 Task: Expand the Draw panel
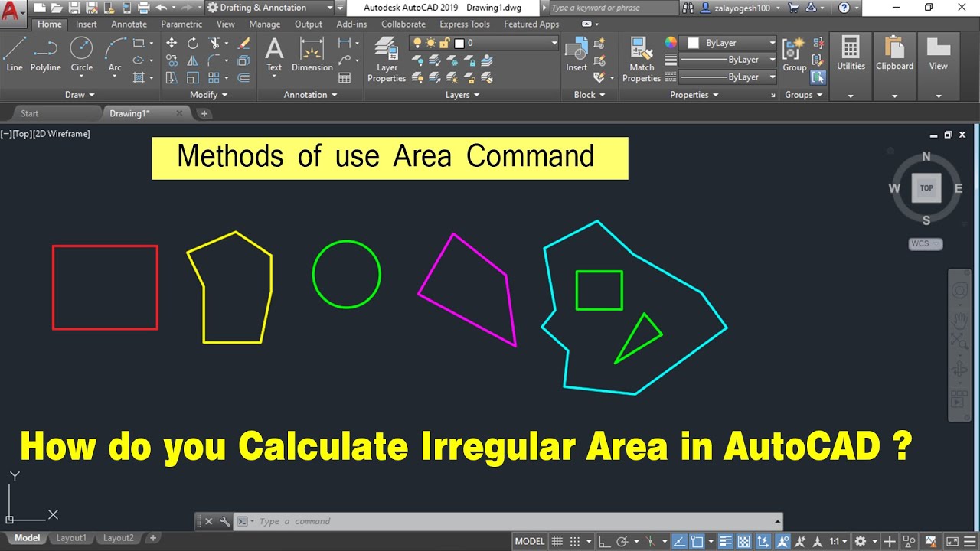[x=80, y=95]
